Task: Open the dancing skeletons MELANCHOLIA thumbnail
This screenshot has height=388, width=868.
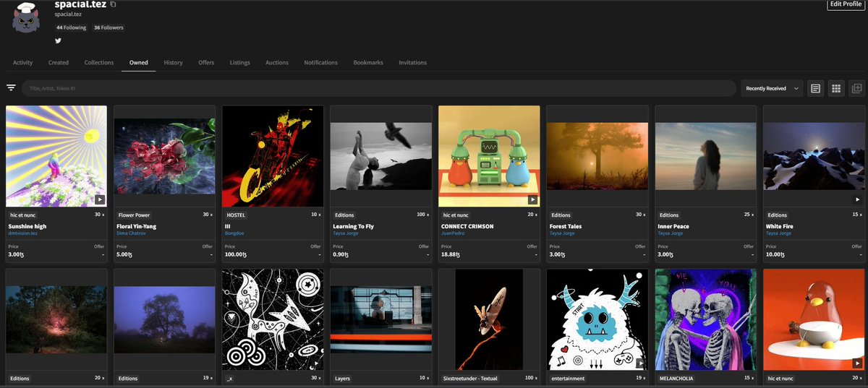Action: [x=706, y=319]
